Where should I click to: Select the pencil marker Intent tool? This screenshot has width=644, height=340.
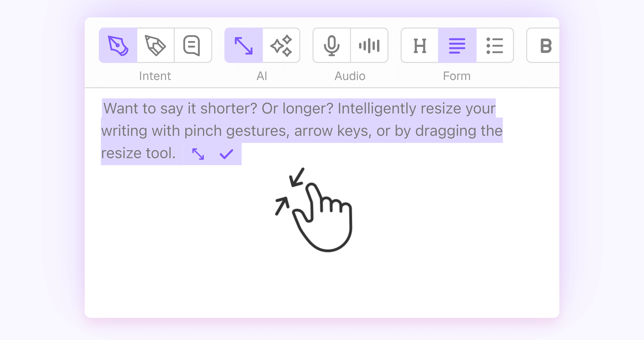pos(155,45)
